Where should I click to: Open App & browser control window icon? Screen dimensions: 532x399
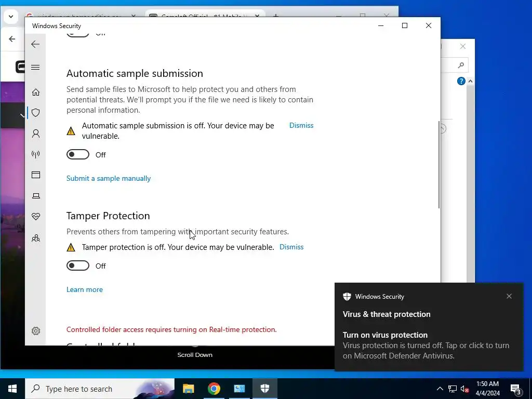pos(36,175)
